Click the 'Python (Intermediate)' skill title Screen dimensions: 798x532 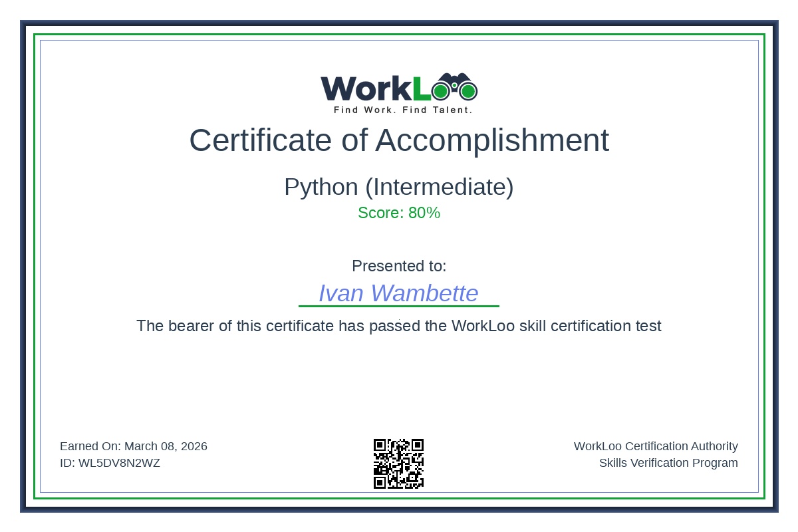(399, 187)
